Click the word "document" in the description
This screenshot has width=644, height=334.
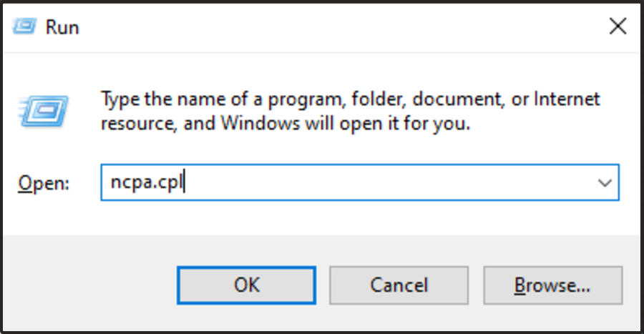coord(457,98)
